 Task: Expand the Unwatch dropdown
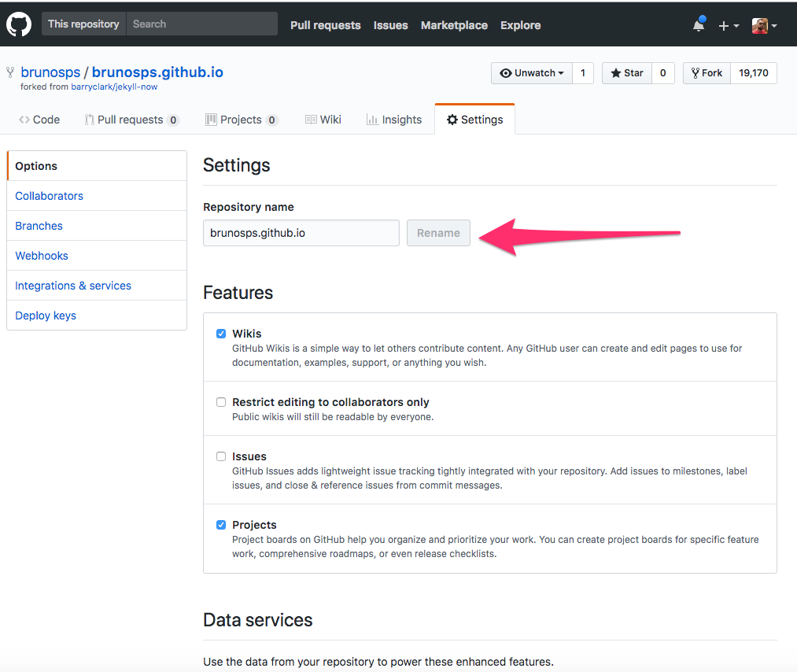pos(532,73)
